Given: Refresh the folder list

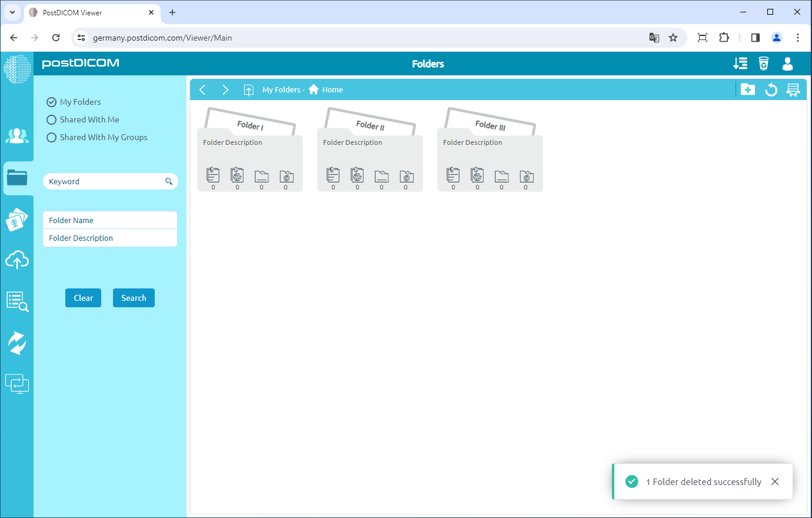Looking at the screenshot, I should coord(771,89).
